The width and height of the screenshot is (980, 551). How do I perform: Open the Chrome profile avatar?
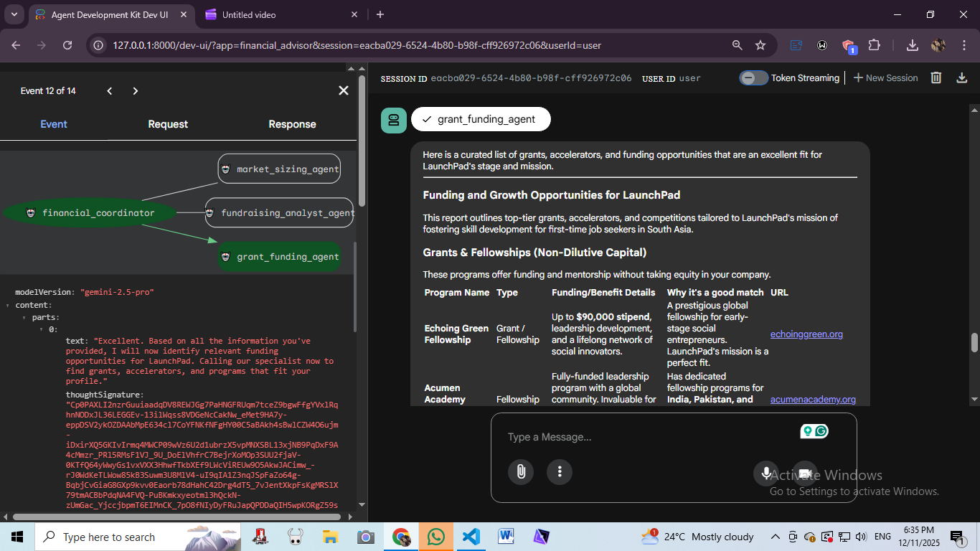pyautogui.click(x=938, y=45)
